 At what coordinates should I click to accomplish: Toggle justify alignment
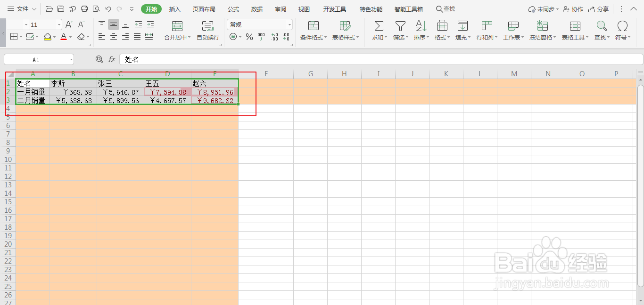point(137,37)
